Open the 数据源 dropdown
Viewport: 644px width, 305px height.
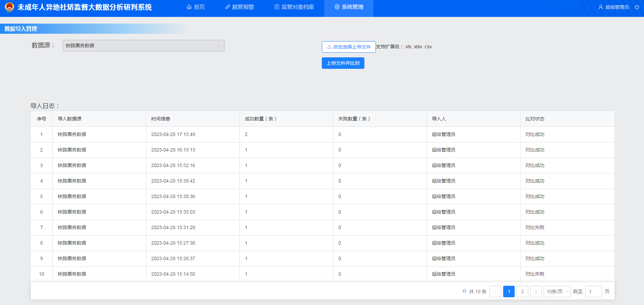144,46
